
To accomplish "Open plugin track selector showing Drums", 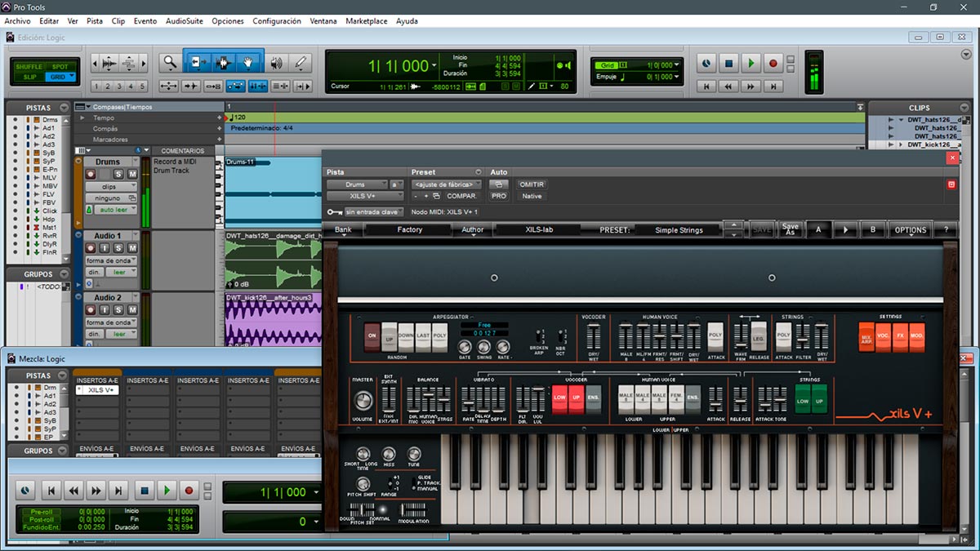I will (357, 184).
